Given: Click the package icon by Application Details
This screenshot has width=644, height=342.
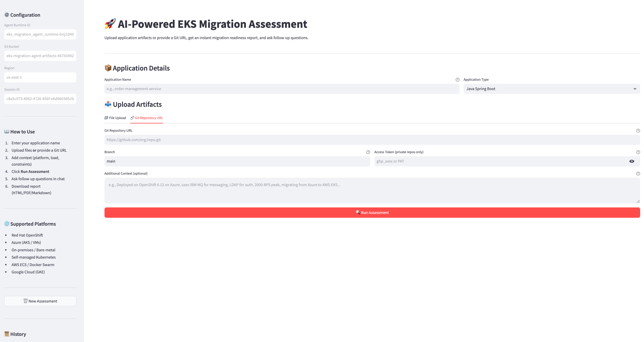Looking at the screenshot, I should click(x=108, y=68).
